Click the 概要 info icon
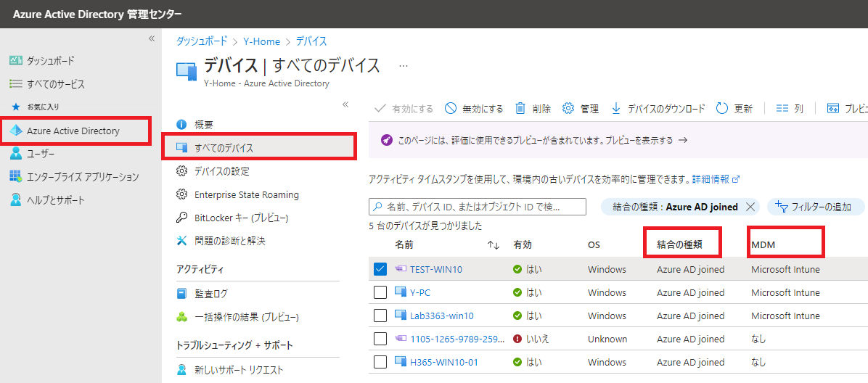Image resolution: width=868 pixels, height=383 pixels. (181, 125)
